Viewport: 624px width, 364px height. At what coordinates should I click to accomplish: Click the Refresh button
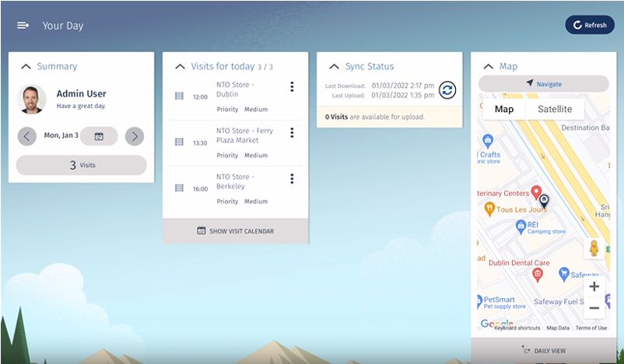click(x=590, y=25)
